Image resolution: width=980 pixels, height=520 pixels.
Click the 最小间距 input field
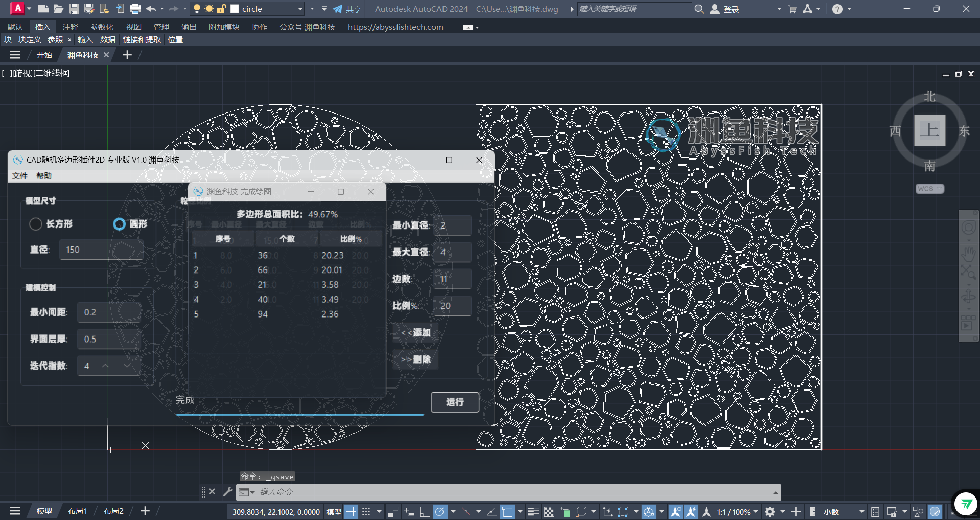109,312
